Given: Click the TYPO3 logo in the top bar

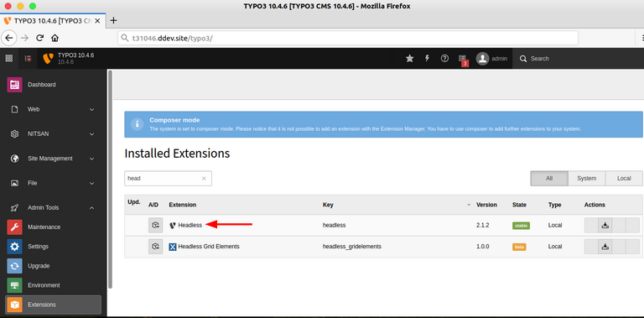Looking at the screenshot, I should [48, 59].
